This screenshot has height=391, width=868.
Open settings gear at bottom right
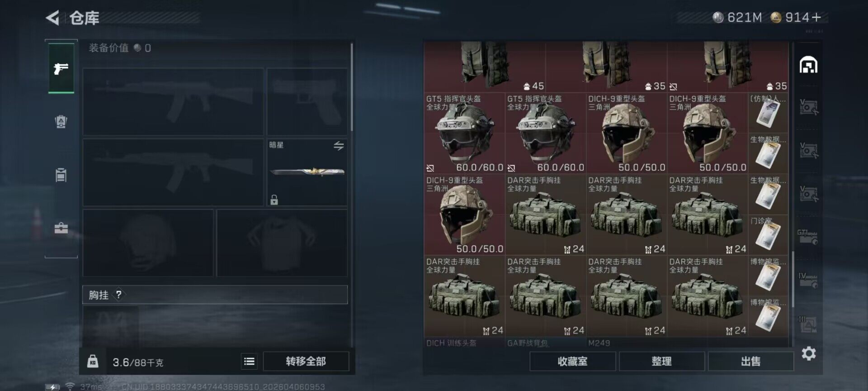click(809, 353)
